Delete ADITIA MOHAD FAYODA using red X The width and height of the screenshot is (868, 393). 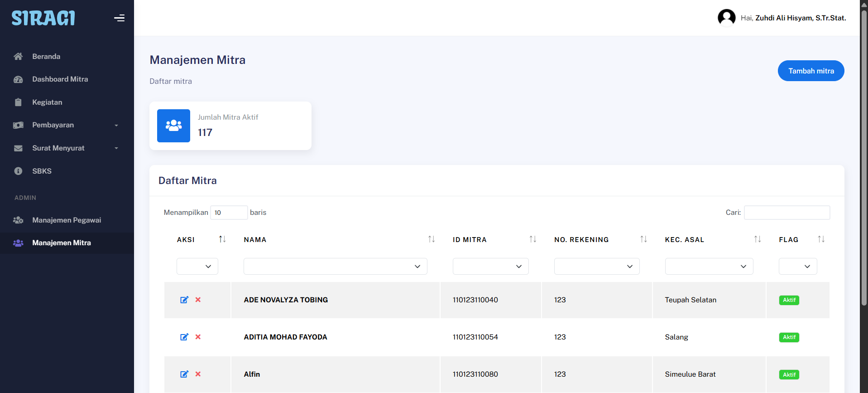[x=198, y=337]
